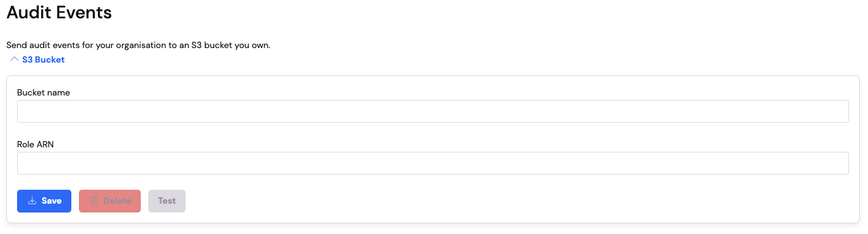Select the Role ARN field label
Viewport: 868px width, 234px height.
(x=35, y=144)
